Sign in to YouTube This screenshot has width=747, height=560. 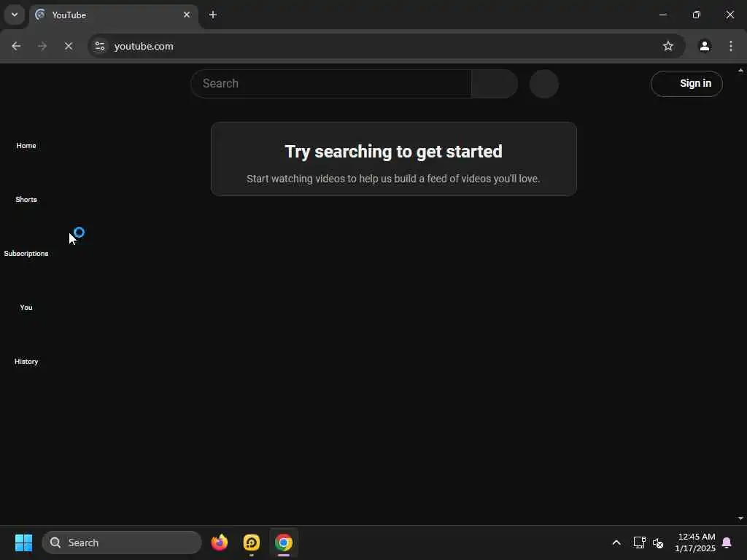(686, 84)
